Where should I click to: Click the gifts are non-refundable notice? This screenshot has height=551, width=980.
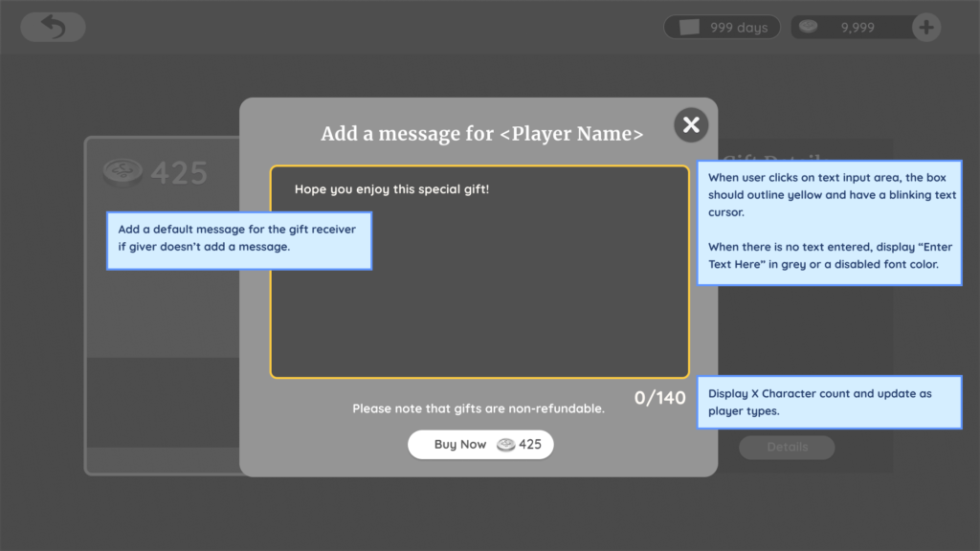tap(479, 408)
